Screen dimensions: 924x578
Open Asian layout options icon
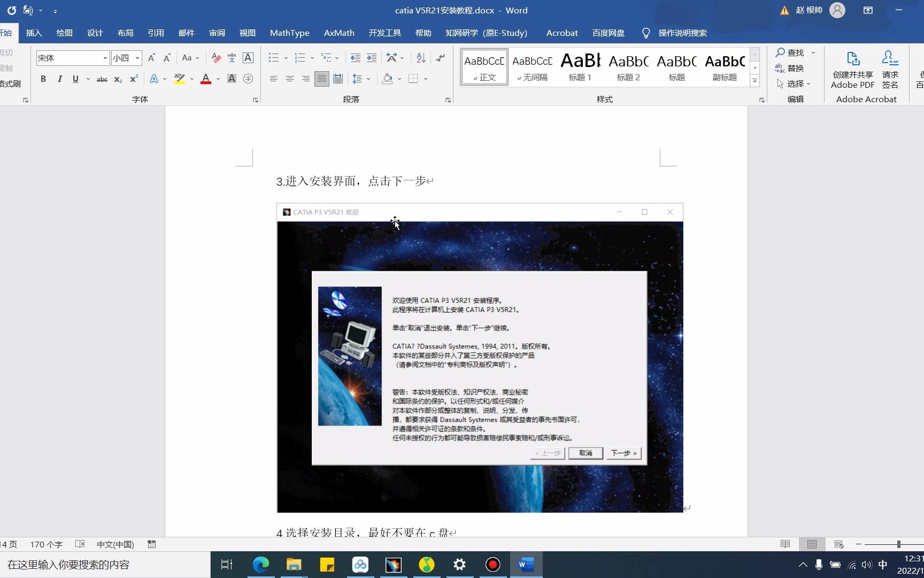tap(392, 58)
